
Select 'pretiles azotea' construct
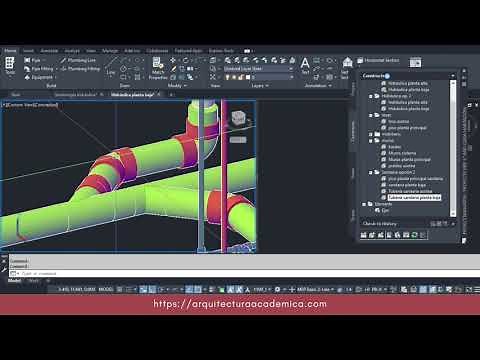pyautogui.click(x=402, y=166)
